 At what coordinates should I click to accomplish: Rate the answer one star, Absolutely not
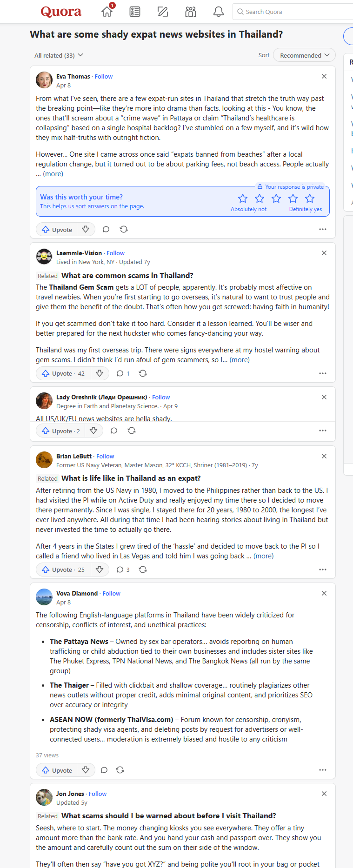(x=243, y=199)
